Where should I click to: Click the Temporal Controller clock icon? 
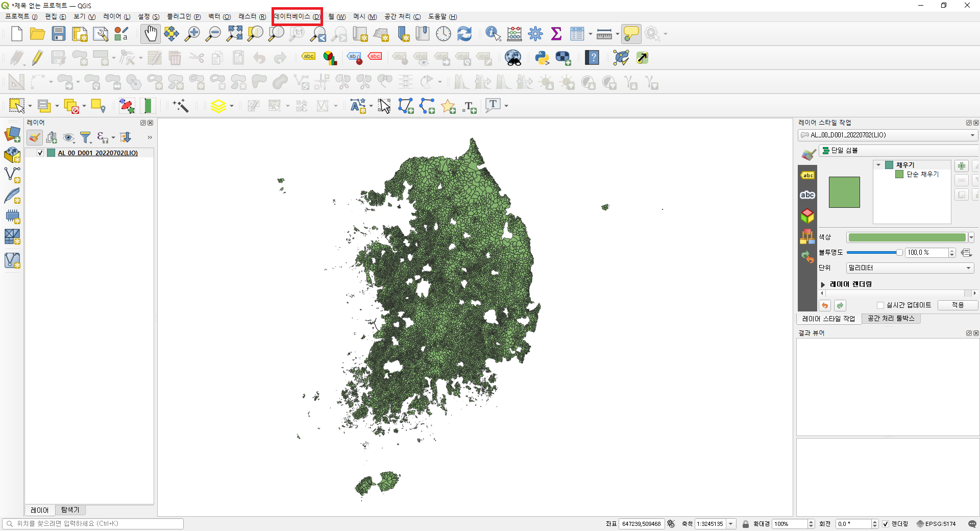pos(444,34)
